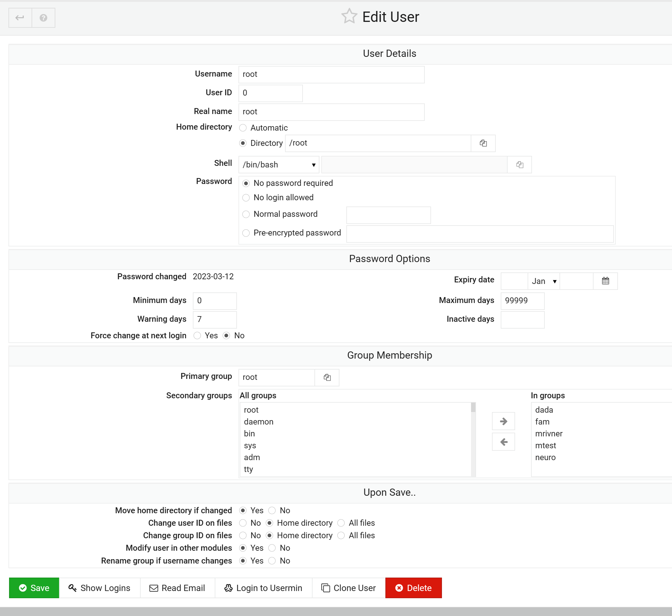Image resolution: width=672 pixels, height=616 pixels.
Task: Select daemon in the All groups list
Action: point(258,421)
